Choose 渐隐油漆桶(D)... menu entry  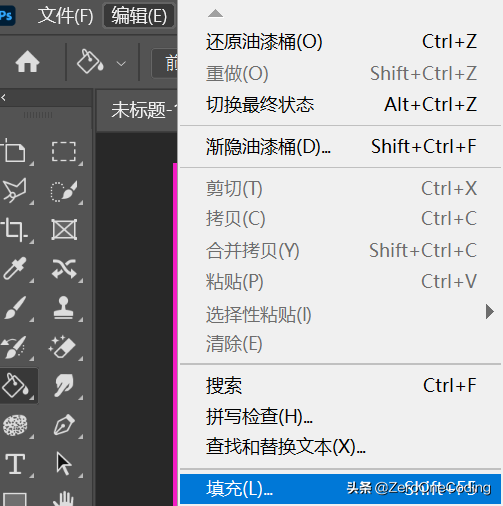click(340, 147)
